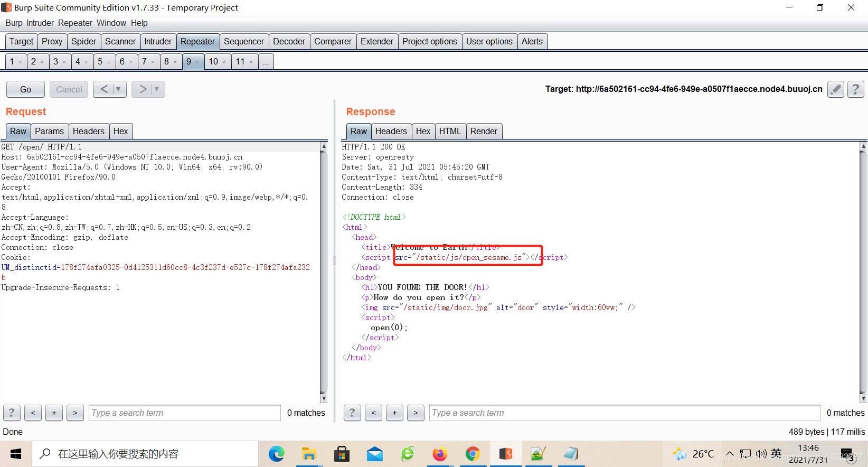868x467 pixels.
Task: Switch request view to Params
Action: 49,131
